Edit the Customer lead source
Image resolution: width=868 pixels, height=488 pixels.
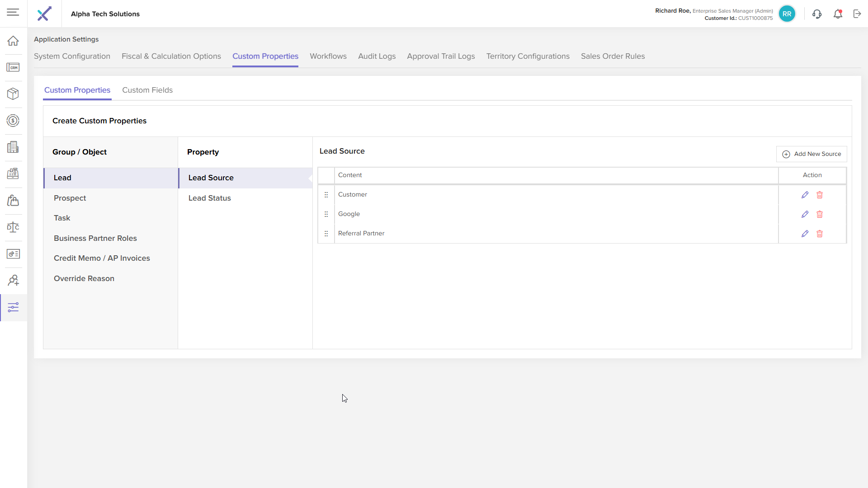(x=805, y=195)
